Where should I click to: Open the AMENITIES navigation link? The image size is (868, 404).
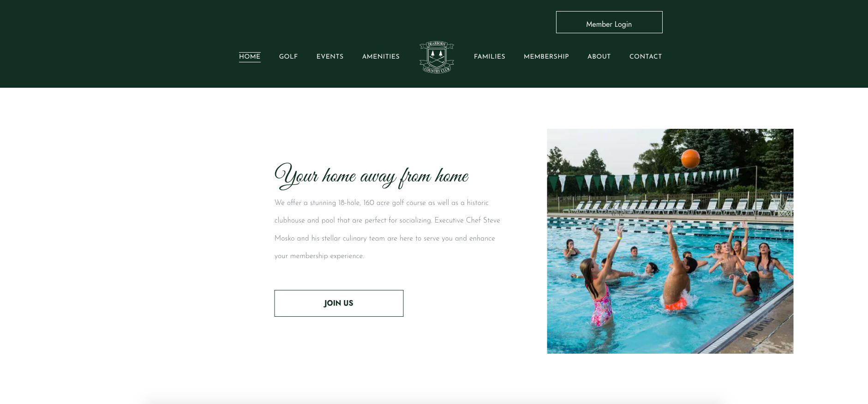tap(381, 57)
